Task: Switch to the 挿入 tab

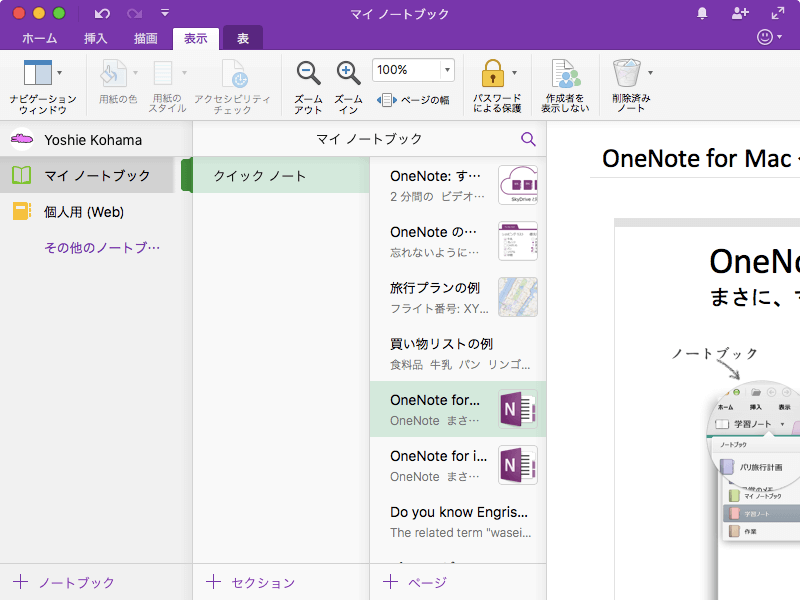Action: [95, 38]
